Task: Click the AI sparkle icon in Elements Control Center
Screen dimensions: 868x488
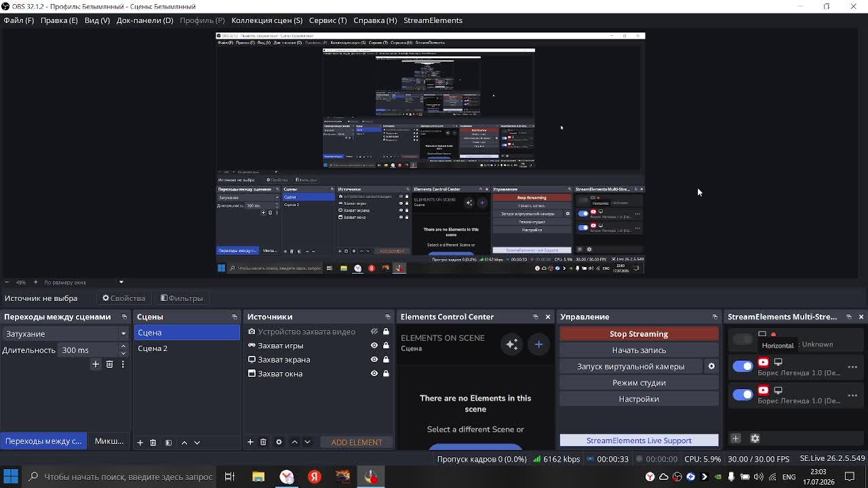Action: click(x=512, y=344)
